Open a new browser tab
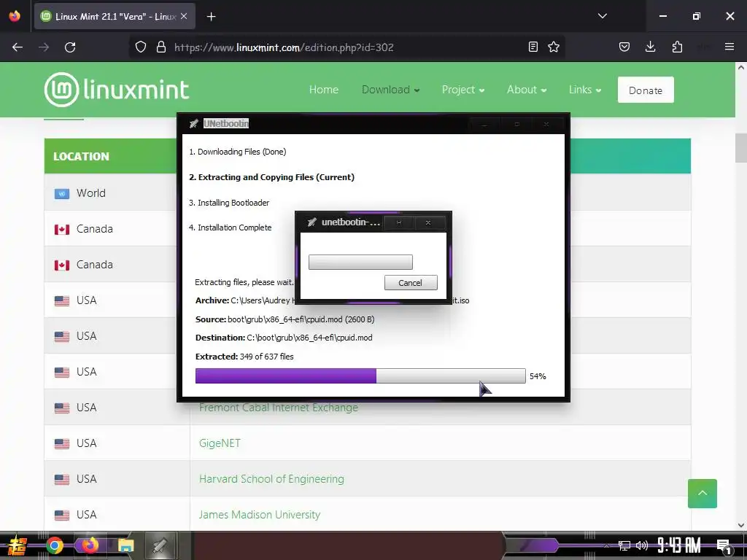The height and width of the screenshot is (560, 747). tap(211, 17)
